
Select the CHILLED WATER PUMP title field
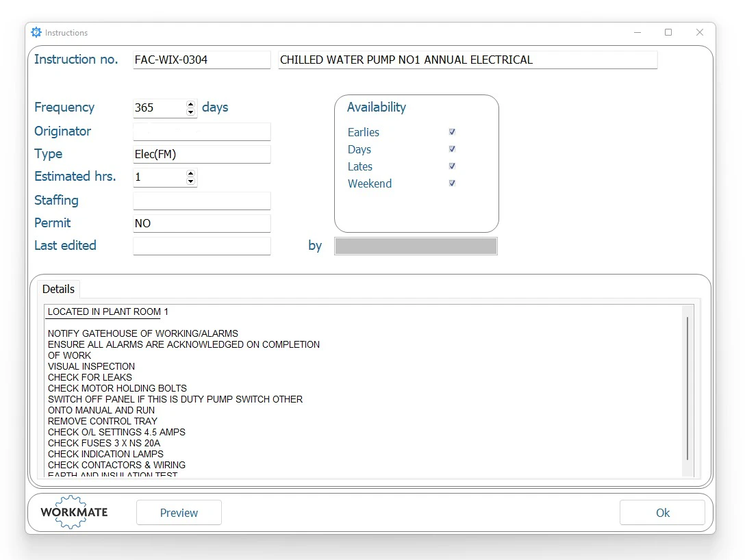coord(468,60)
